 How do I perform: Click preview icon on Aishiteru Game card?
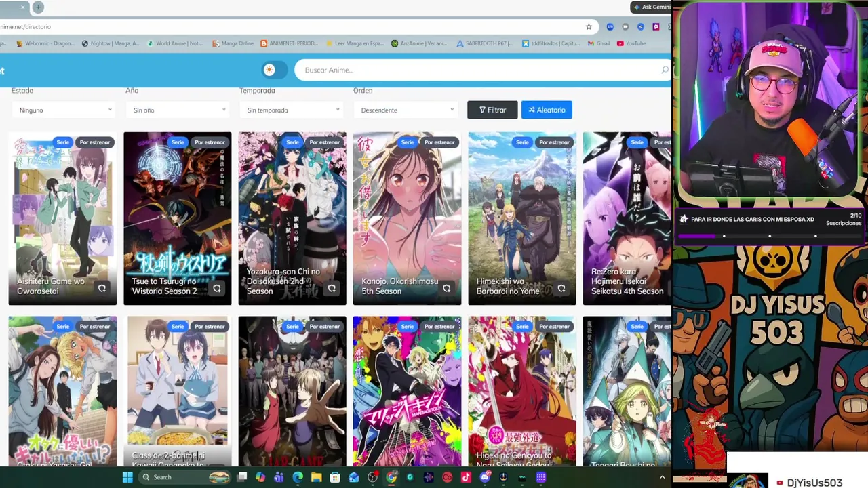click(102, 289)
